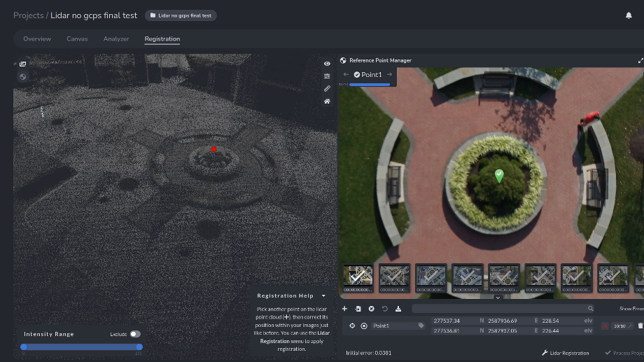Click the Point1 checkmark label above image
The height and width of the screenshot is (362, 644).
(368, 74)
